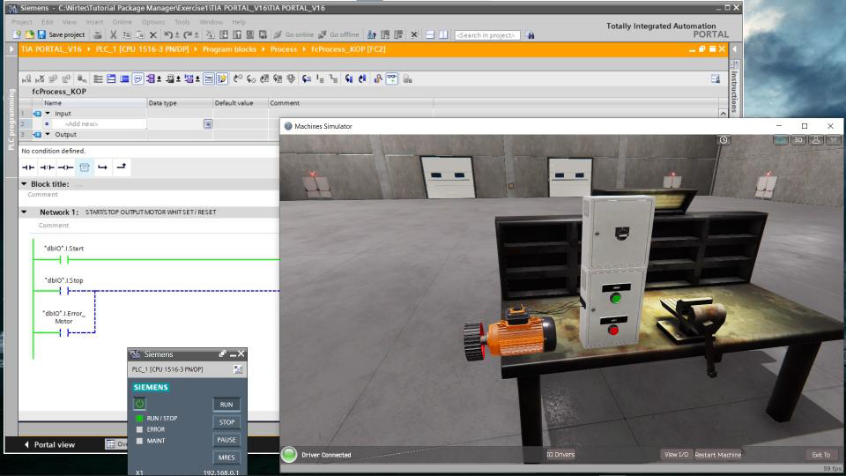
Task: Collapse the Block title section
Action: pyautogui.click(x=24, y=184)
